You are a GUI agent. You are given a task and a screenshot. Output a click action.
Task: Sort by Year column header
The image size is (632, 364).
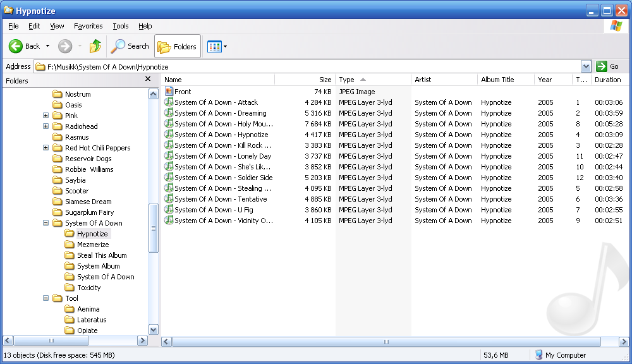553,80
